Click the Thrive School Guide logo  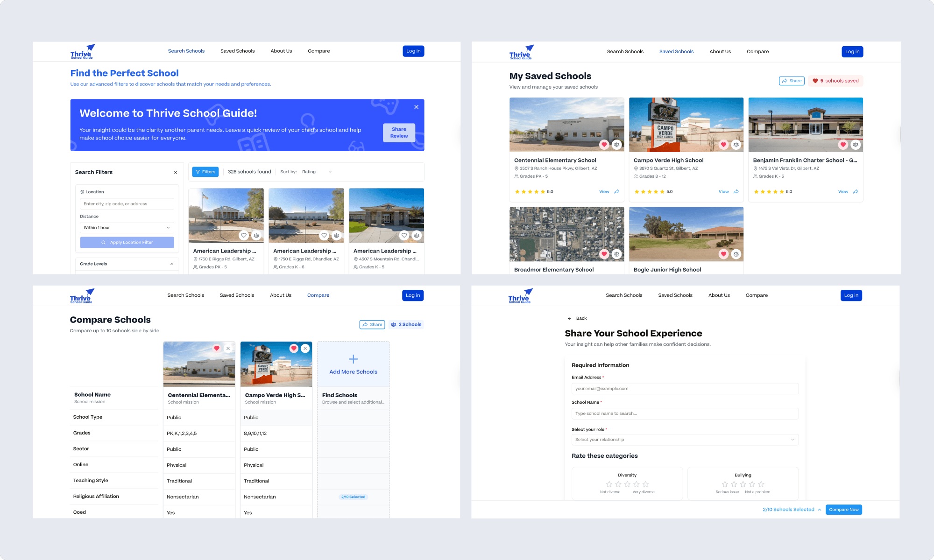coord(82,51)
